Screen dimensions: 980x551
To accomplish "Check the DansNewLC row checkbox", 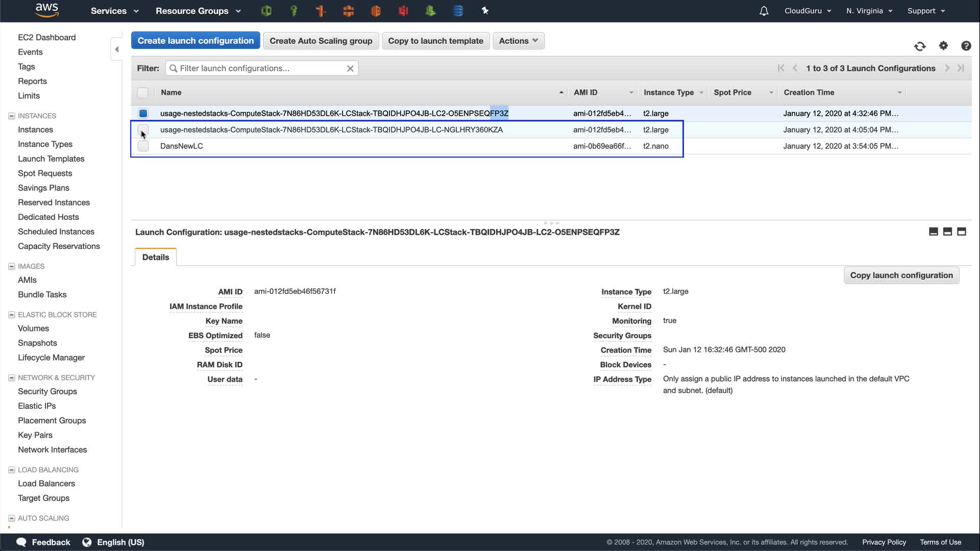I will tap(143, 146).
